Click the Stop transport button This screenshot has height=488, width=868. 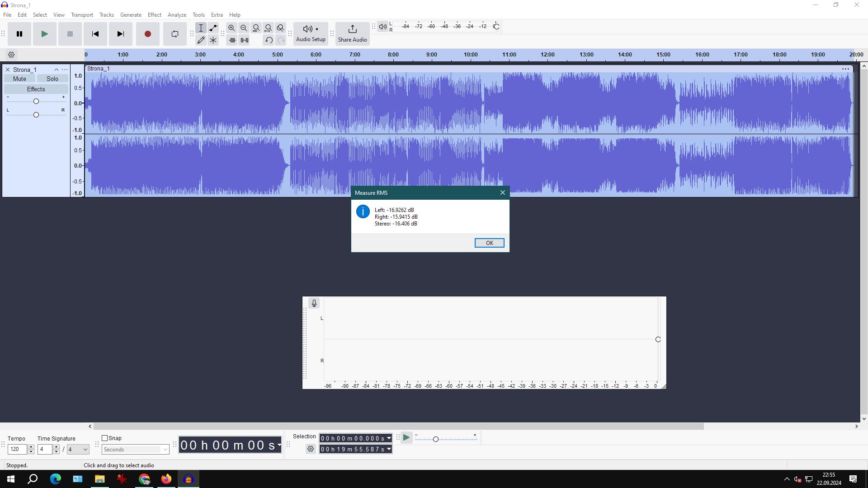[x=70, y=34]
